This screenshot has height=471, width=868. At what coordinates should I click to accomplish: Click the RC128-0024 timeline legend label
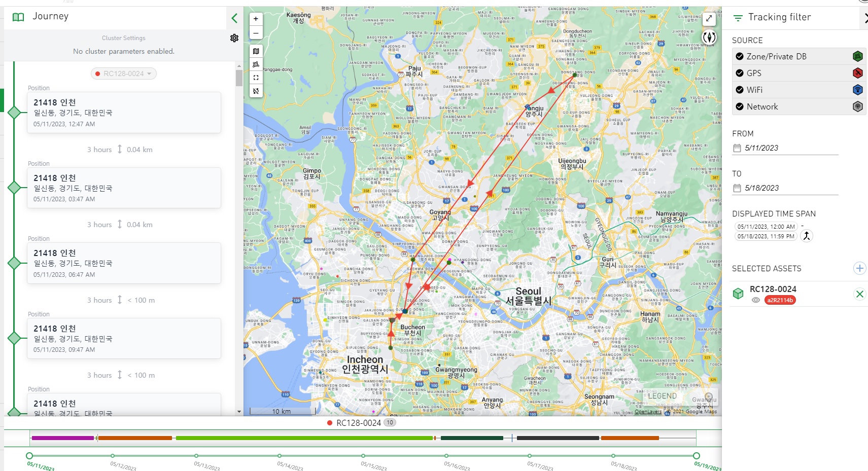(x=358, y=423)
